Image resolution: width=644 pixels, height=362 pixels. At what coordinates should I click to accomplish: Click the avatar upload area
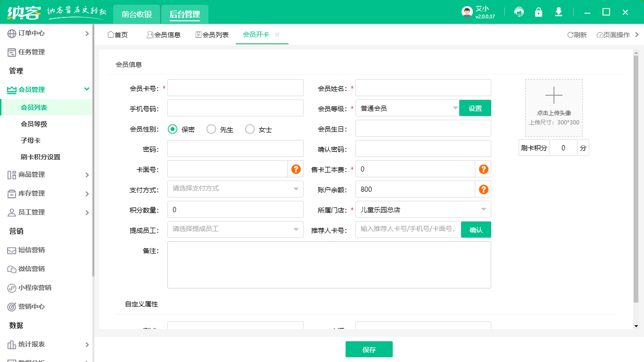(x=553, y=107)
